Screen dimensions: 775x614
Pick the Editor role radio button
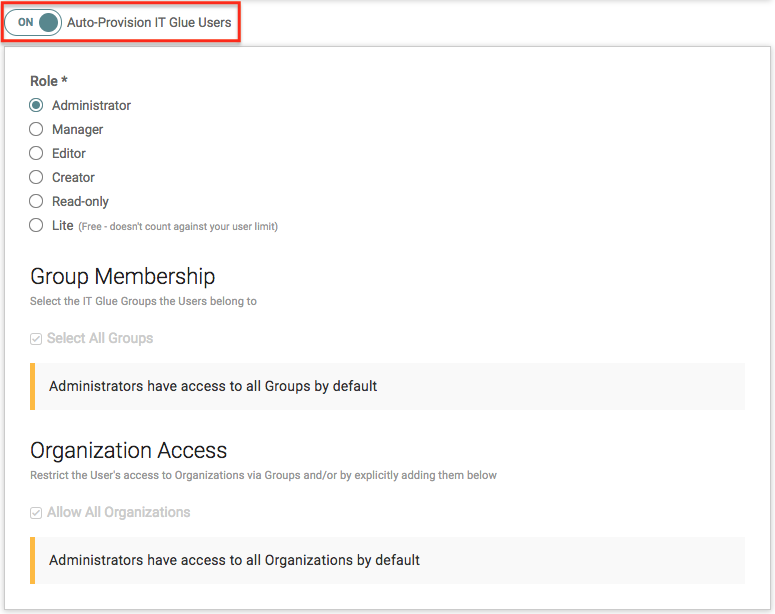pyautogui.click(x=36, y=153)
